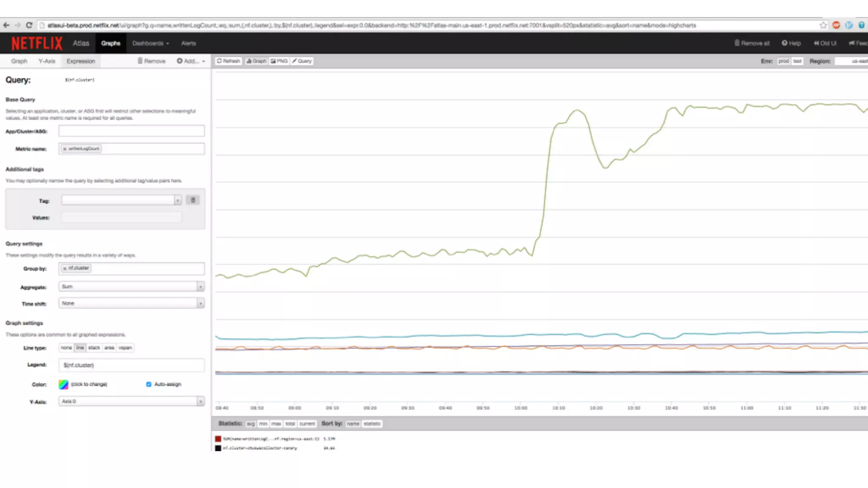Image resolution: width=868 pixels, height=488 pixels.
Task: Switch to the Y-Axis tab
Action: coord(47,61)
